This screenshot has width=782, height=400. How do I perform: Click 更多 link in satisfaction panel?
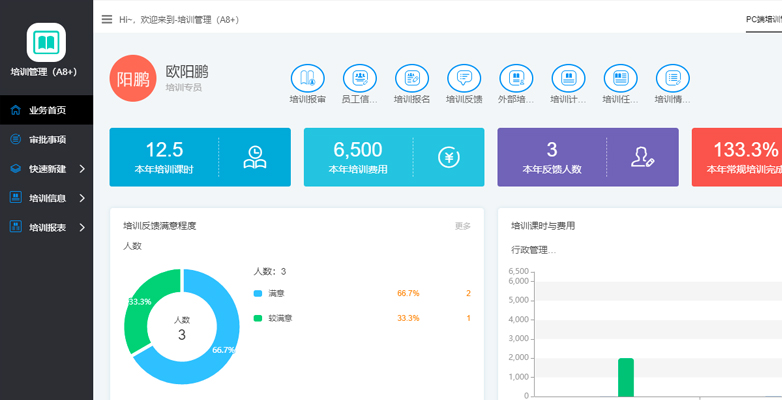coord(462,226)
